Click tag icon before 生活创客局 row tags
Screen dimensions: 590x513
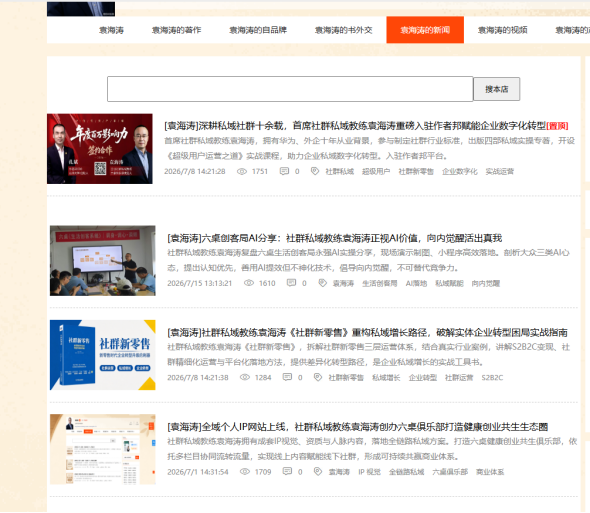point(322,283)
